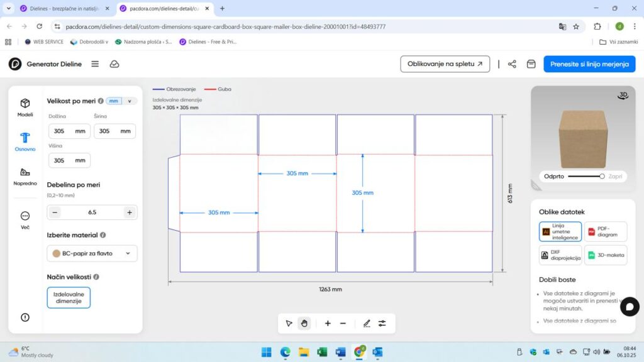The height and width of the screenshot is (362, 644).
Task: Click the Oblikovanje na spletu button
Action: (x=445, y=64)
